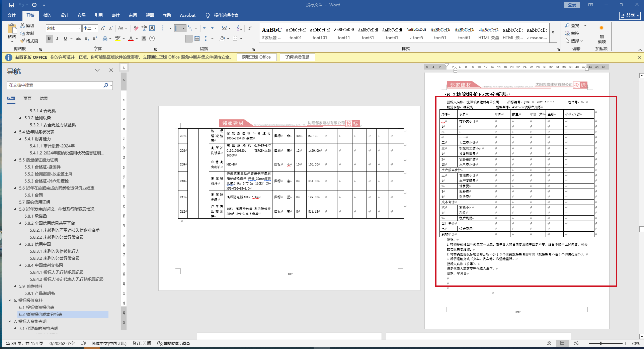644x349 pixels.
Task: Toggle Print Layout view in status bar
Action: click(x=563, y=343)
